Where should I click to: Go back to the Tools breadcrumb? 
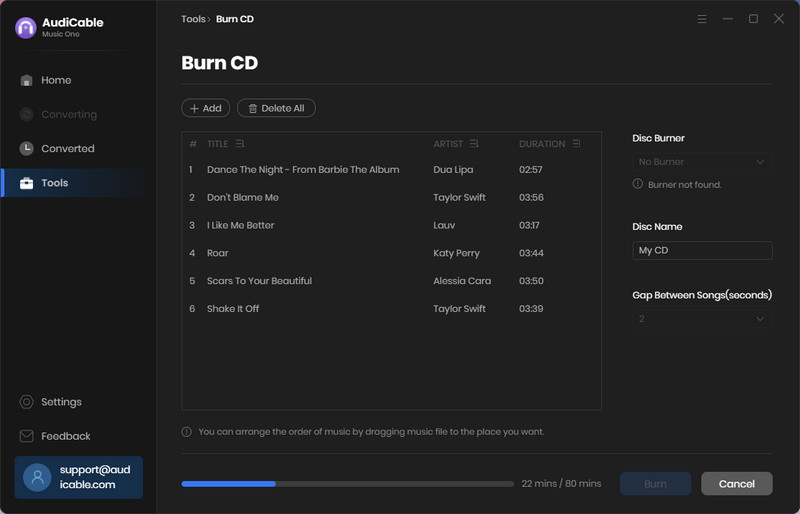coord(193,19)
